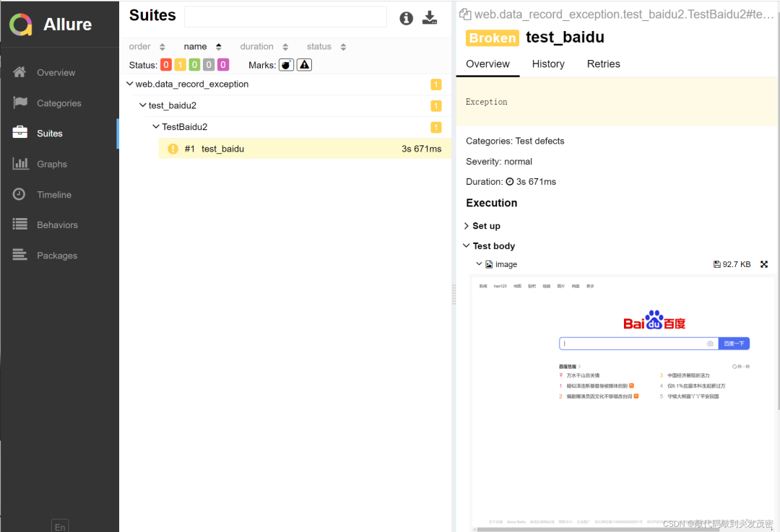This screenshot has width=780, height=532.
Task: Click Categories: Test defects text
Action: pyautogui.click(x=515, y=141)
